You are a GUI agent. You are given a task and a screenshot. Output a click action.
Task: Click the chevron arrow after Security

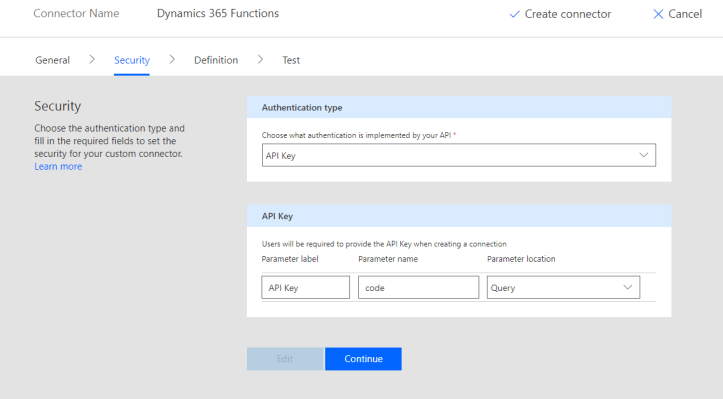172,60
